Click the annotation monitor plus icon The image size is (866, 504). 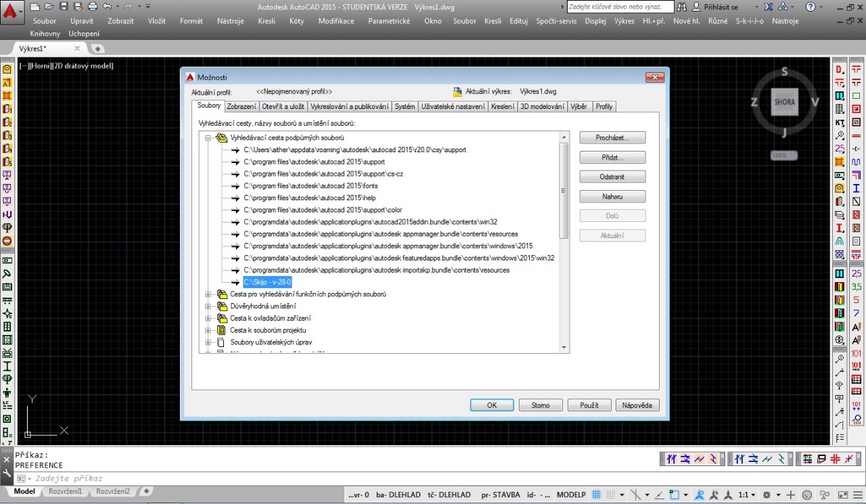pyautogui.click(x=791, y=495)
